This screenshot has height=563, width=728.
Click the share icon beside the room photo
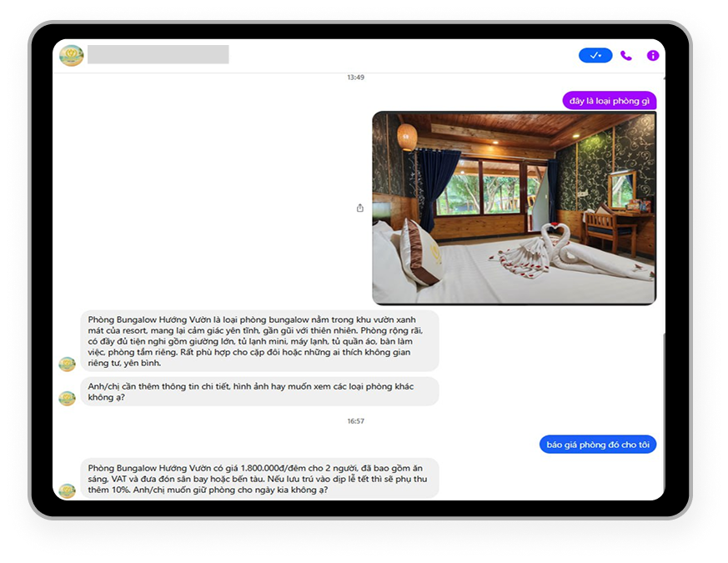click(x=359, y=208)
